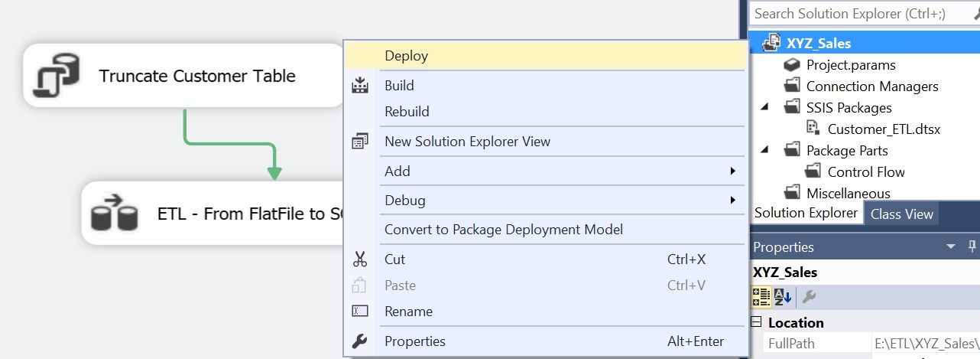Select Customer_ETL.dtsx package

tap(884, 129)
